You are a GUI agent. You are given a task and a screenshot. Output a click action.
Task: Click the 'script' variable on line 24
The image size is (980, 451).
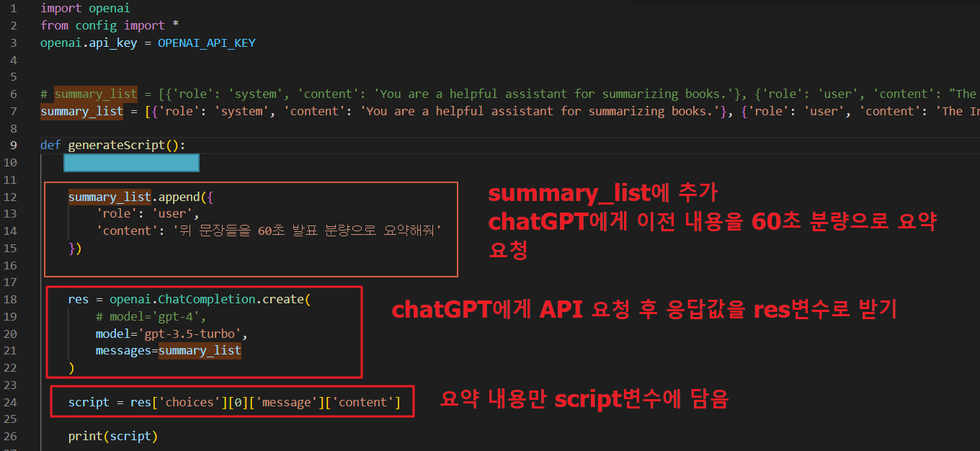click(89, 402)
